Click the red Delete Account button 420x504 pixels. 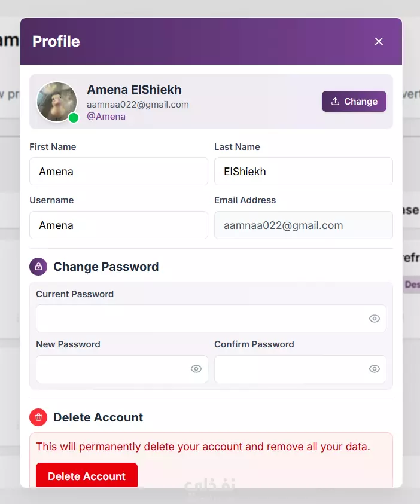coord(87,475)
